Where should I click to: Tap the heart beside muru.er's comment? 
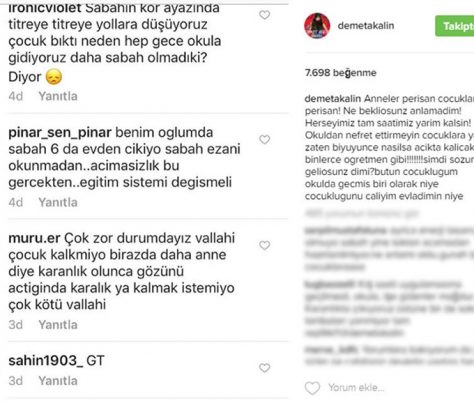tap(265, 246)
